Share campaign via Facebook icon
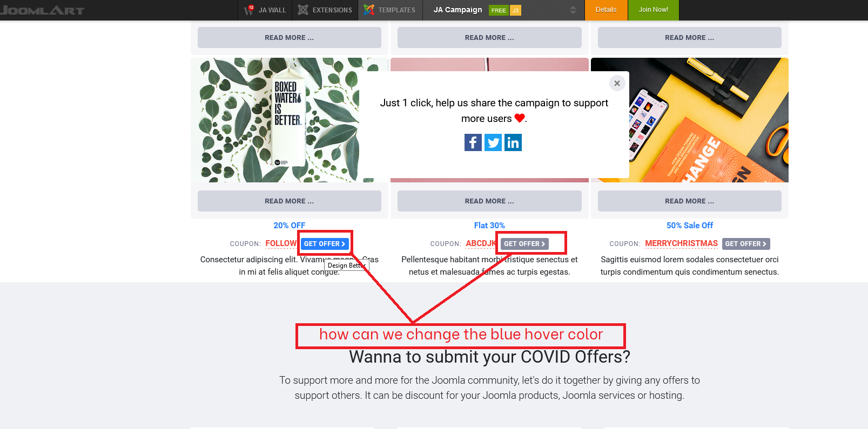 coord(473,142)
